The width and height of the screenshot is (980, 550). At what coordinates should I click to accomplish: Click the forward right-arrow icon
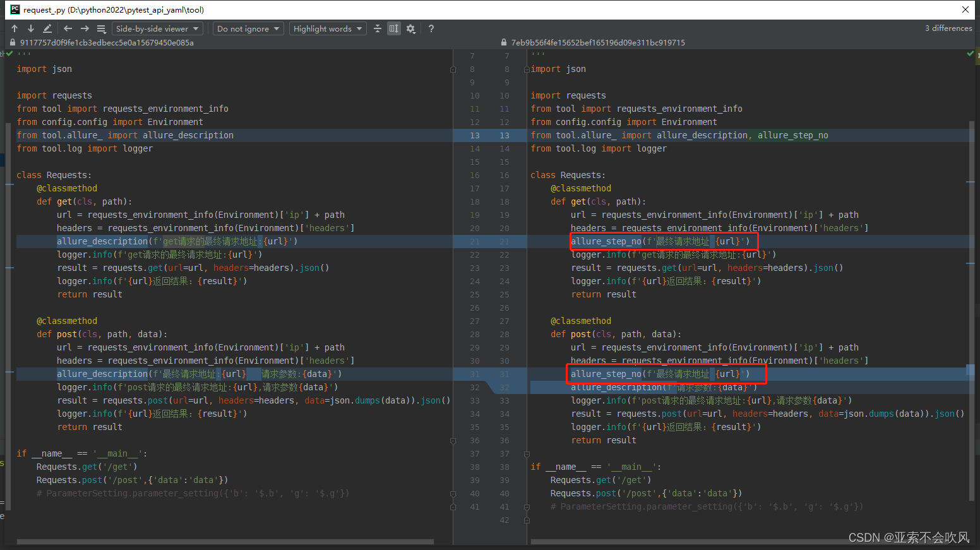pyautogui.click(x=85, y=28)
